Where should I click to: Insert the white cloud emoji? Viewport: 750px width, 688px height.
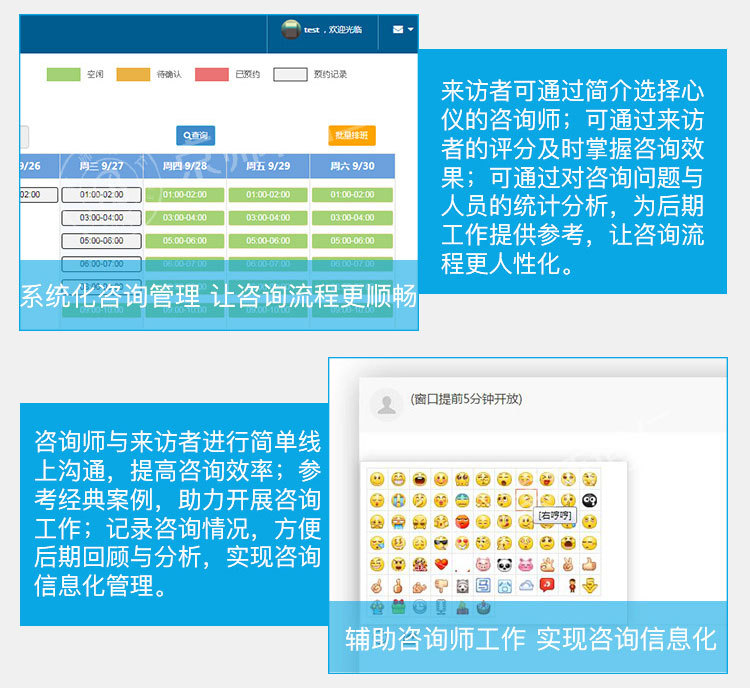coord(526,586)
